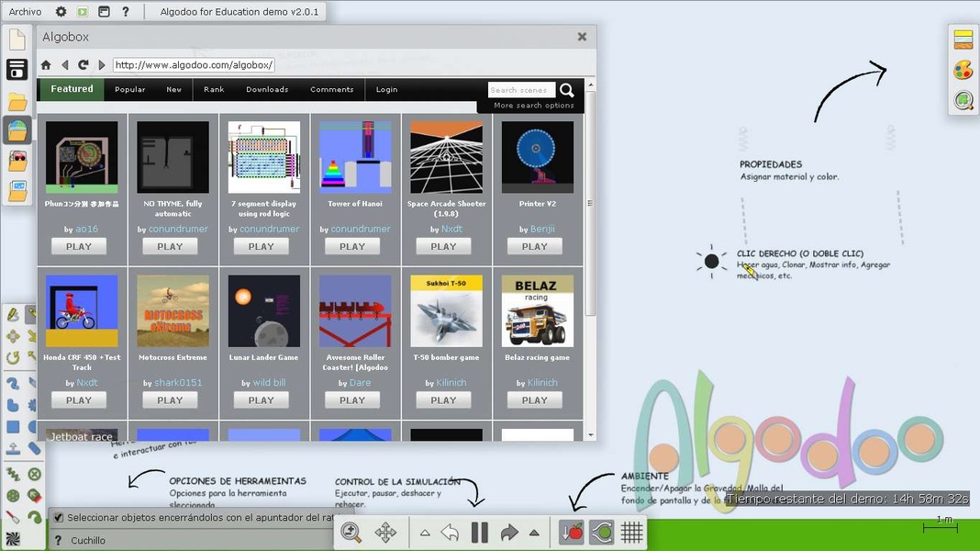
Task: Expand the undo history triangle
Action: (426, 531)
